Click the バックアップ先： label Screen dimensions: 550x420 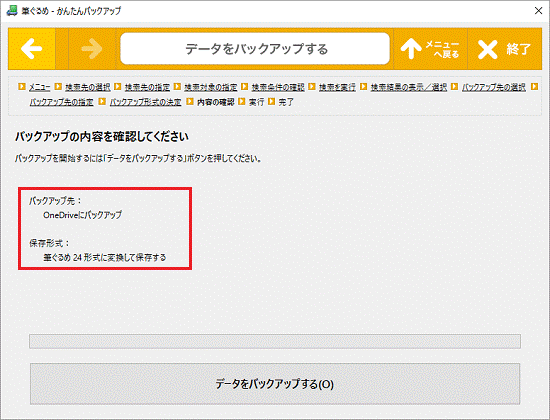tap(55, 201)
